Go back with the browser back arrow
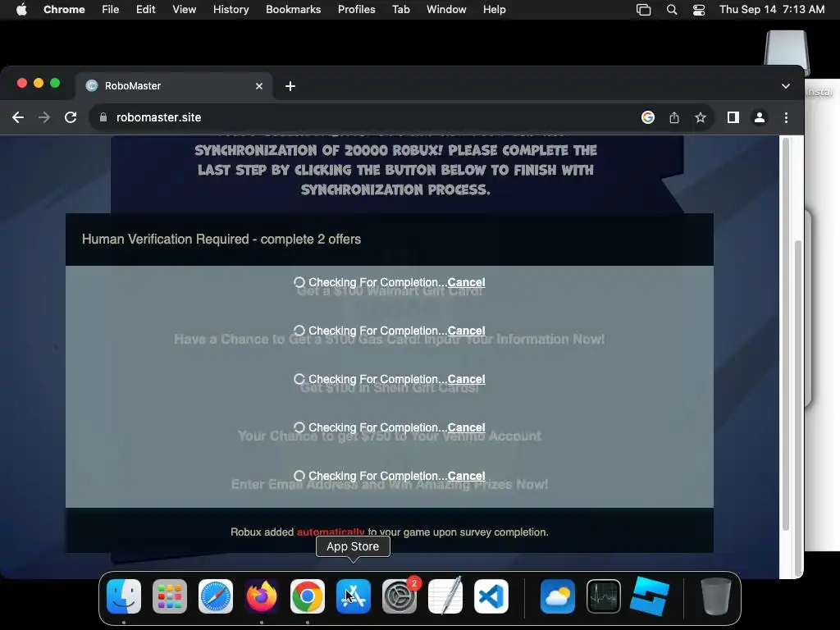Screen dimensions: 840x630 [18, 117]
